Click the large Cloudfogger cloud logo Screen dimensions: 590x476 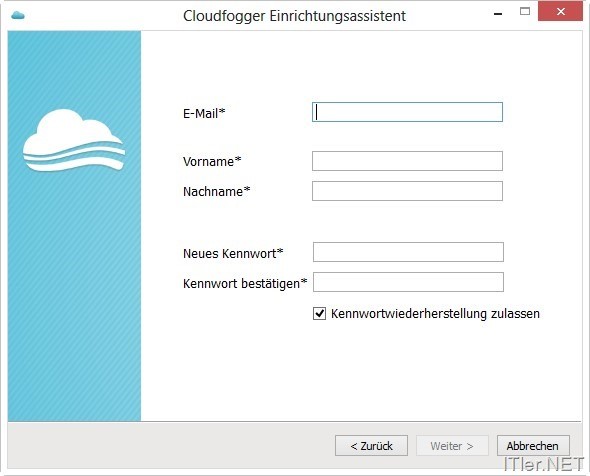pos(74,140)
